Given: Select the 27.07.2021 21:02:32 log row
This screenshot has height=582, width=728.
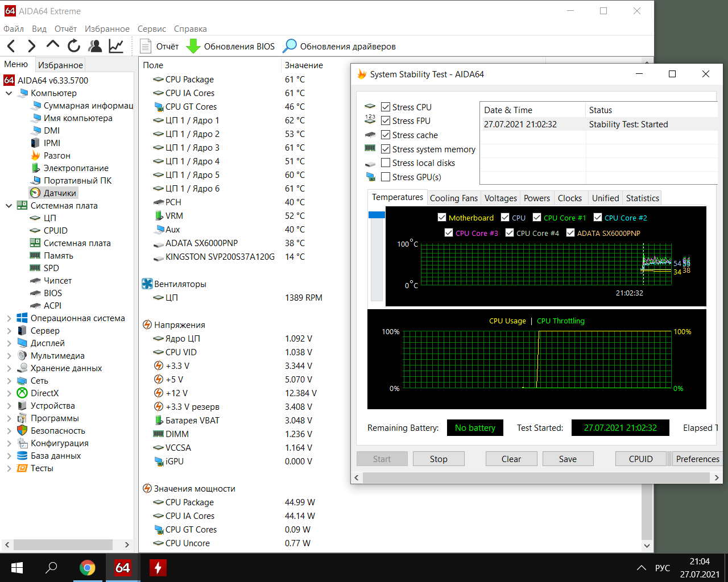Looking at the screenshot, I should pyautogui.click(x=598, y=124).
